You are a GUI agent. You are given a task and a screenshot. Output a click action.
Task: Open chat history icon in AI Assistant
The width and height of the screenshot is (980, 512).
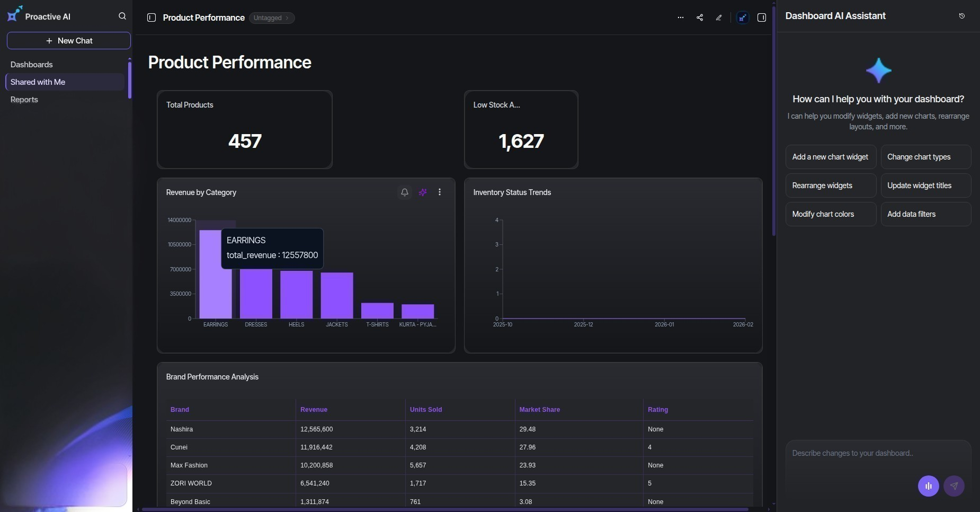(x=962, y=16)
